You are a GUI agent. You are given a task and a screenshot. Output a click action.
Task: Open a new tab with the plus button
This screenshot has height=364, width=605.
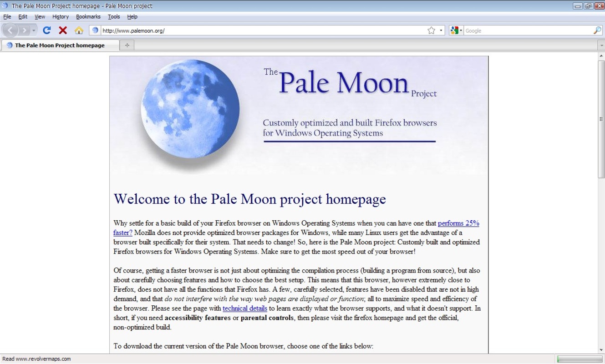(x=127, y=45)
